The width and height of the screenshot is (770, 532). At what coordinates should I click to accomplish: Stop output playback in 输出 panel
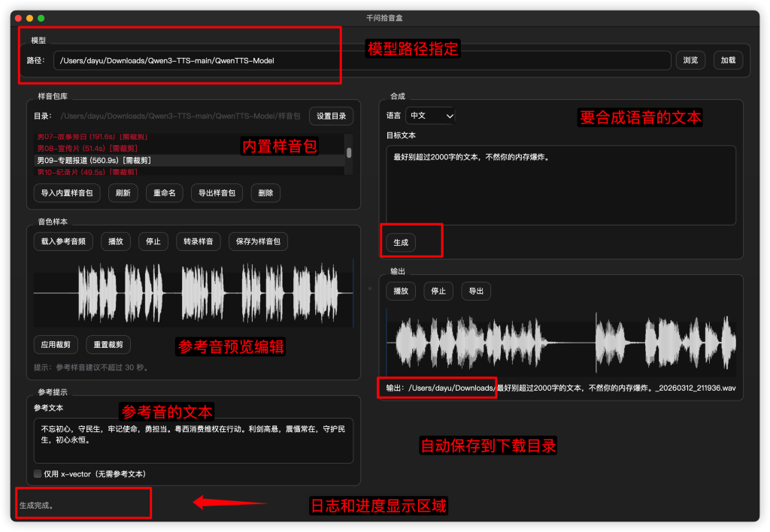(438, 291)
